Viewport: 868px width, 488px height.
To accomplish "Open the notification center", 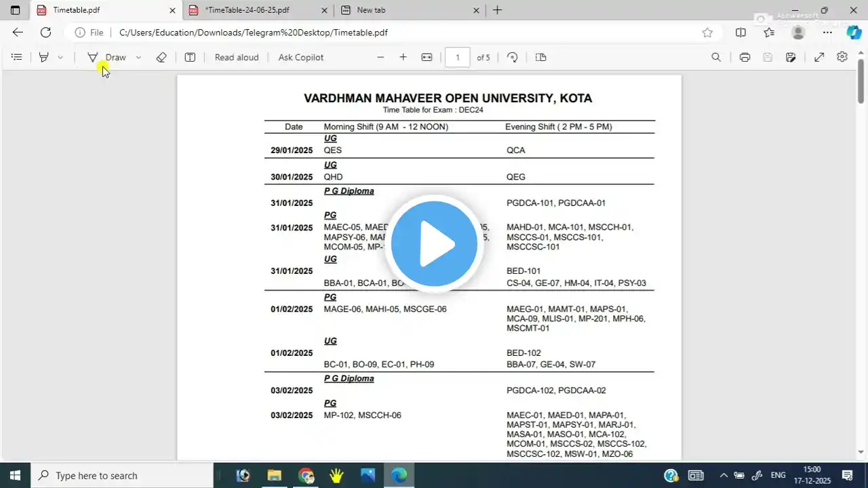I will [848, 475].
